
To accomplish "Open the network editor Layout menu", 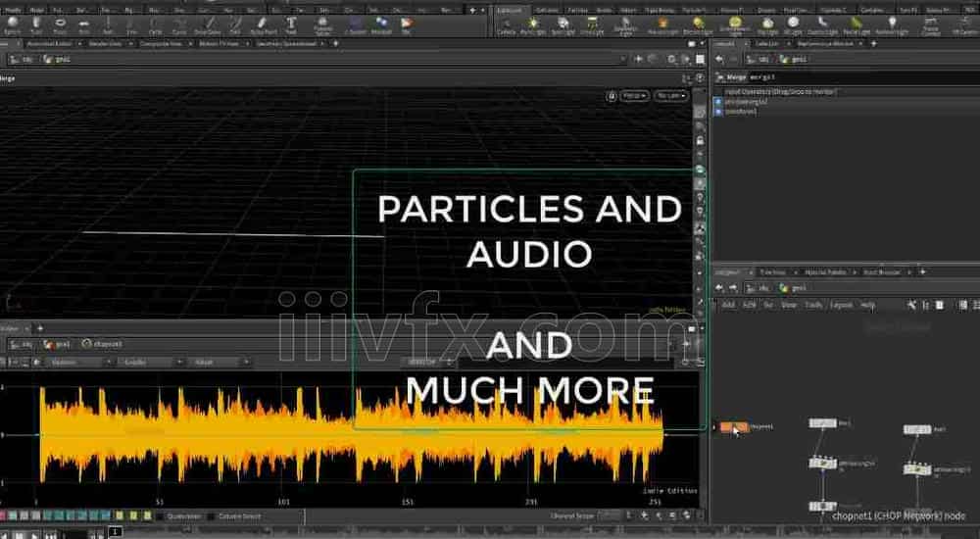I will click(841, 305).
